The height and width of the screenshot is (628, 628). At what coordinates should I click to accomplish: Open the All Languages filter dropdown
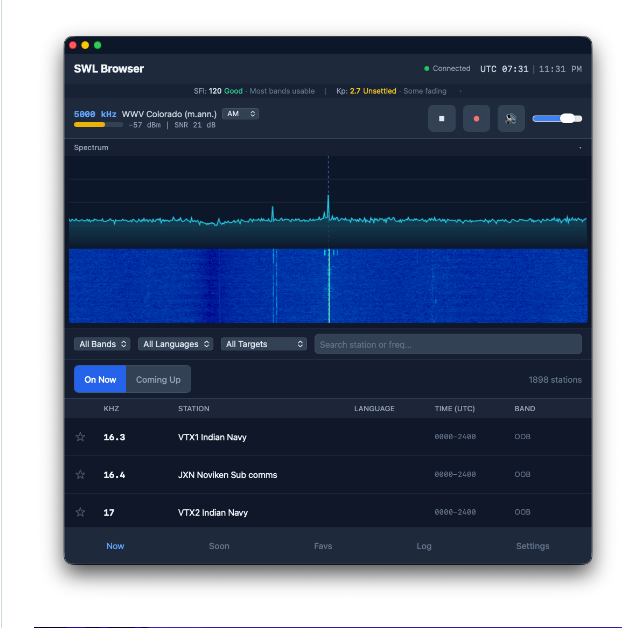pyautogui.click(x=175, y=344)
